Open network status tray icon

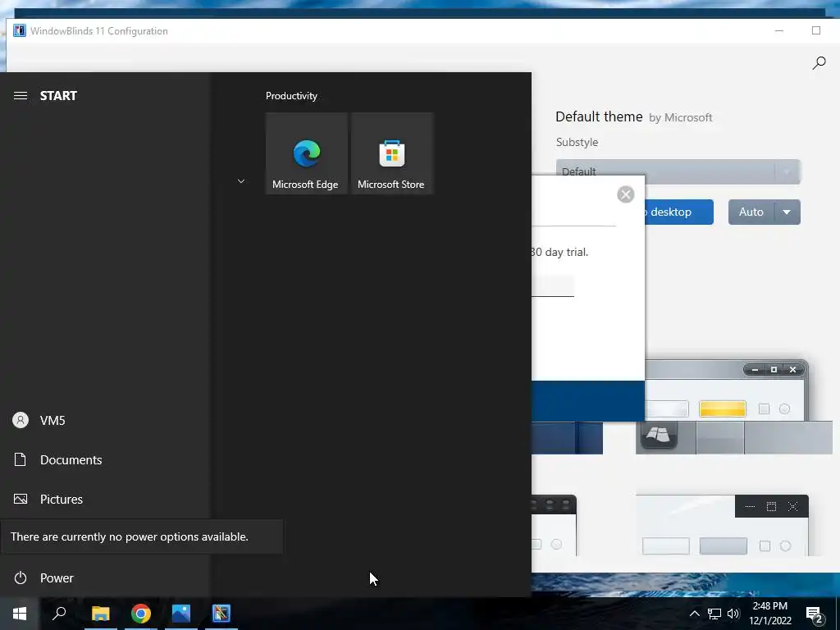(714, 614)
